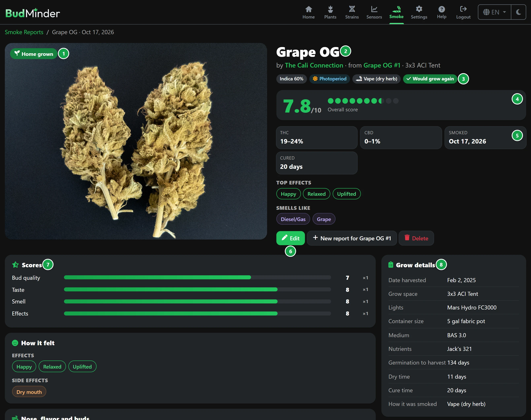Click the Jack's 321 nutrients value
The width and height of the screenshot is (531, 420).
click(459, 349)
